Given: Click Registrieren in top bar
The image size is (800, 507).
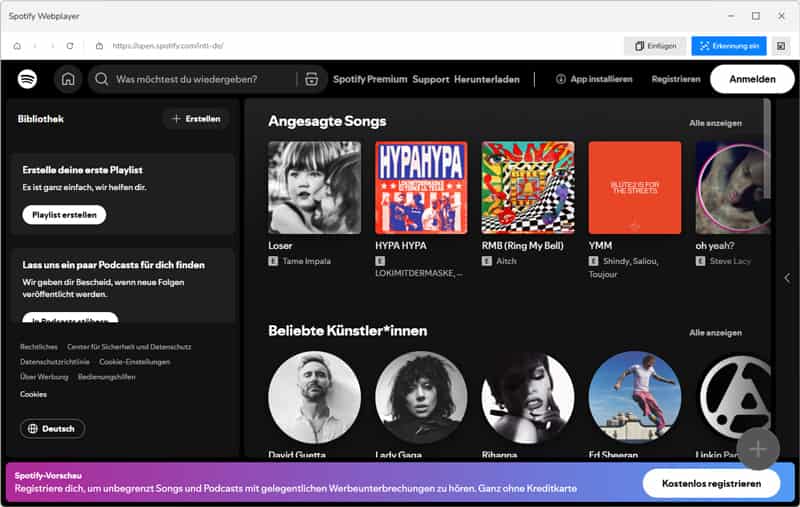Looking at the screenshot, I should point(676,79).
